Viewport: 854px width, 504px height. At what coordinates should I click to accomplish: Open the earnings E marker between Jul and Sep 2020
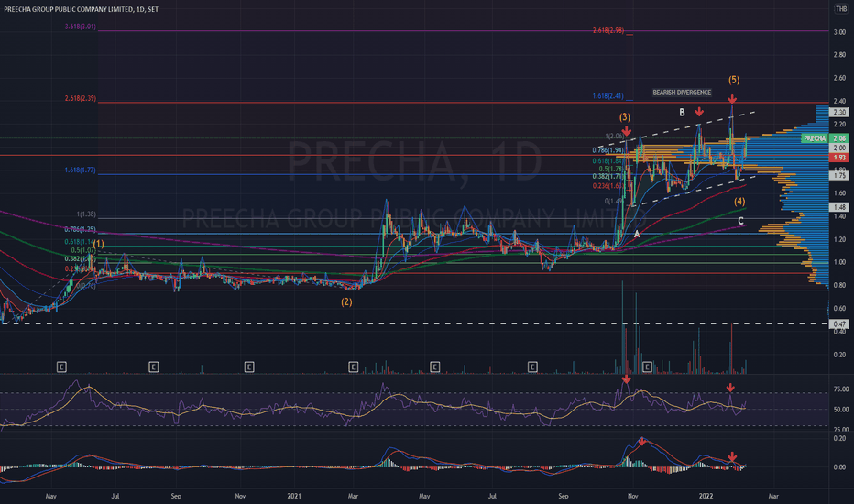tap(154, 367)
